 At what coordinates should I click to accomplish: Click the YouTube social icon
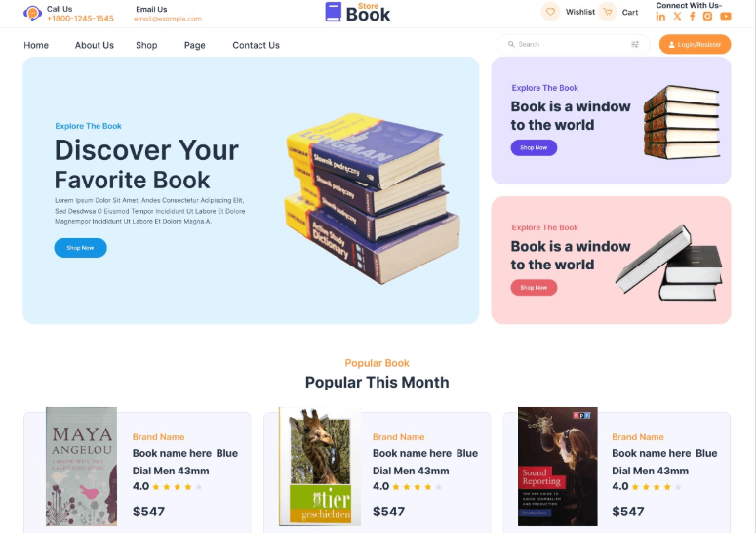click(x=726, y=16)
